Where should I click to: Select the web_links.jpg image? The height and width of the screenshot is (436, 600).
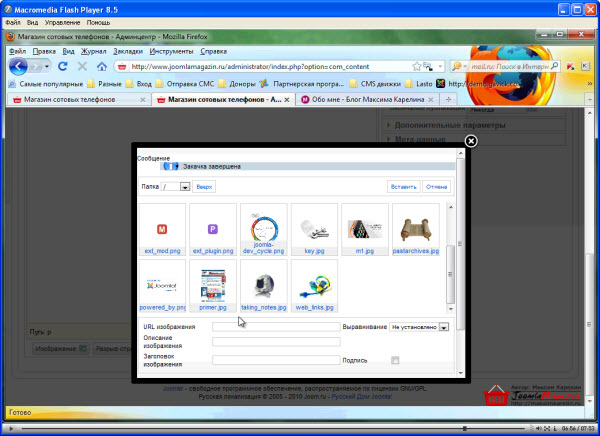314,288
